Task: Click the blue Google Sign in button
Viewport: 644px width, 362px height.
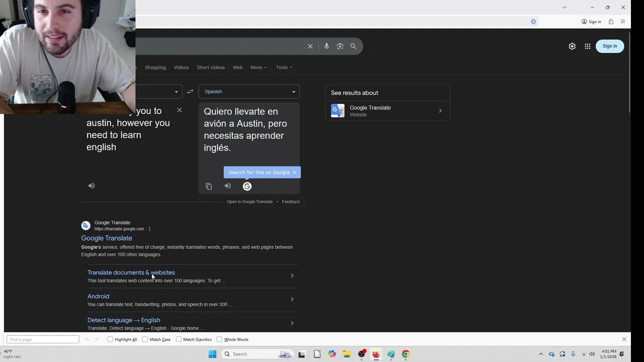Action: (610, 46)
